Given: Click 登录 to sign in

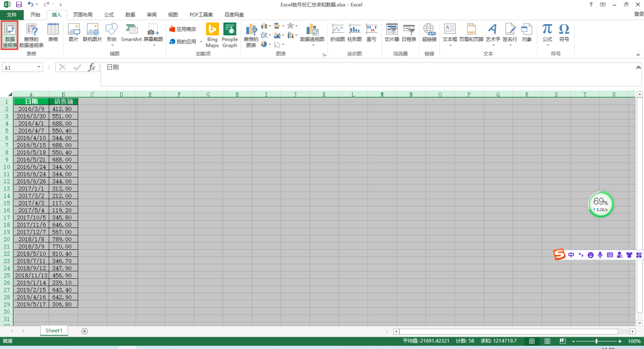Looking at the screenshot, I should point(638,14).
